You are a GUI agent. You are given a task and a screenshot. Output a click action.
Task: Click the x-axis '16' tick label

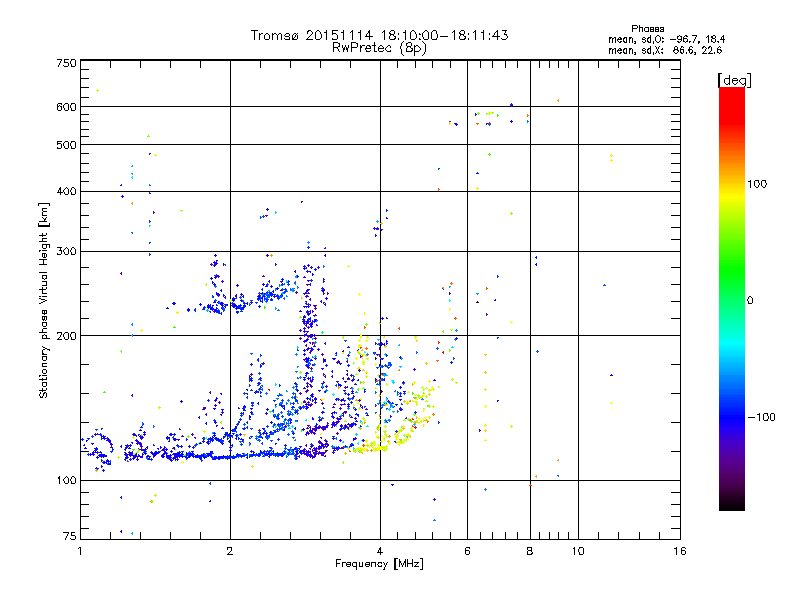click(680, 551)
